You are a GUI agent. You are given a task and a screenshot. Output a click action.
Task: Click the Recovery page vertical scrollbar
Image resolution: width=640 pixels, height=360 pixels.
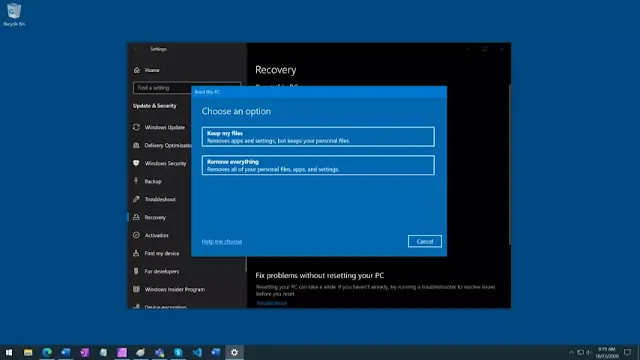pyautogui.click(x=509, y=163)
